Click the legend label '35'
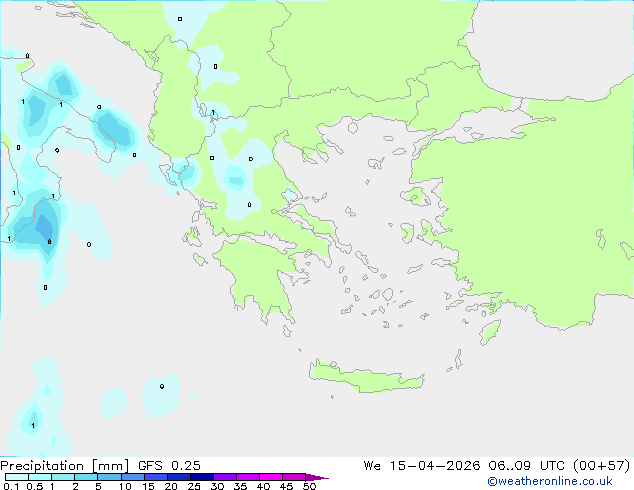634x490 pixels. point(240,486)
